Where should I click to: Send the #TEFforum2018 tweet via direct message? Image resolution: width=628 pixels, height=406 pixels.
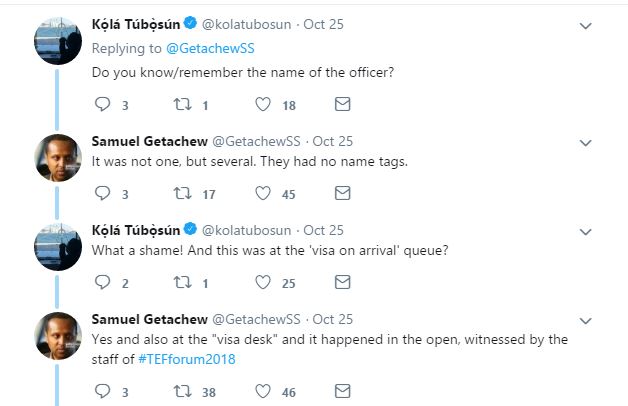tap(342, 392)
